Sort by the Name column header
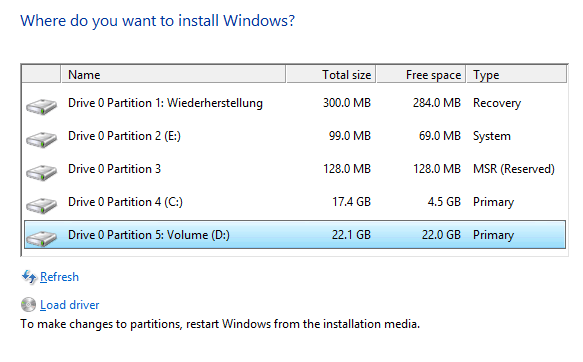Image resolution: width=583 pixels, height=362 pixels. point(173,74)
